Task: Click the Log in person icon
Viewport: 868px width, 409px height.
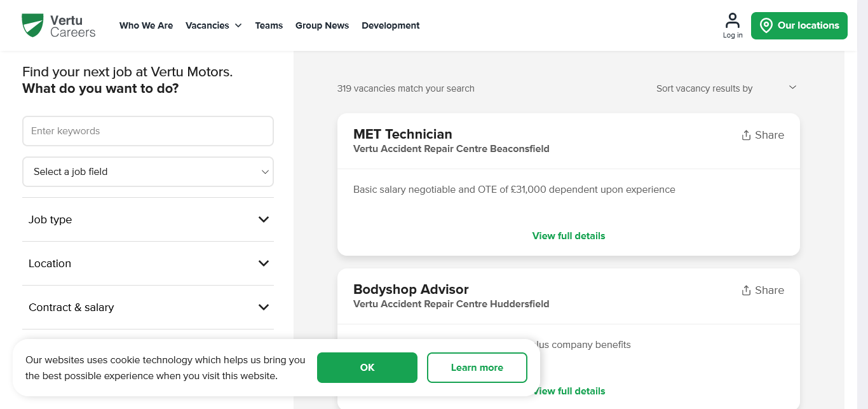Action: 733,20
